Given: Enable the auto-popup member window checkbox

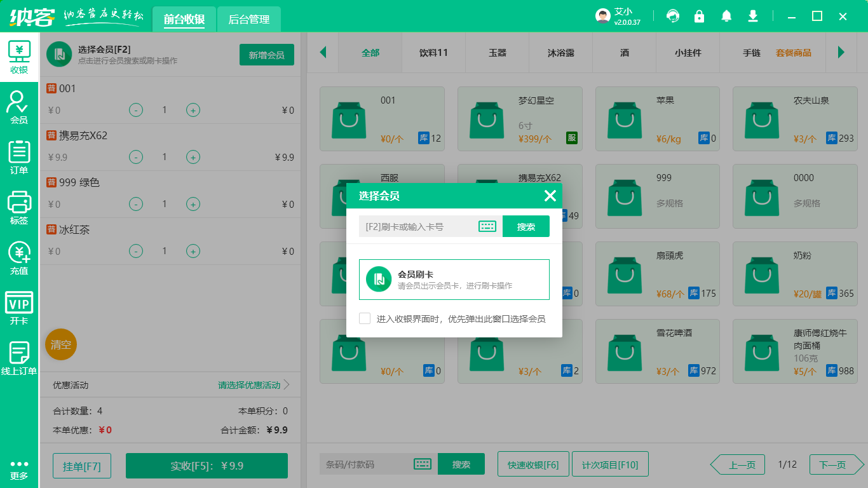Looking at the screenshot, I should coord(365,318).
